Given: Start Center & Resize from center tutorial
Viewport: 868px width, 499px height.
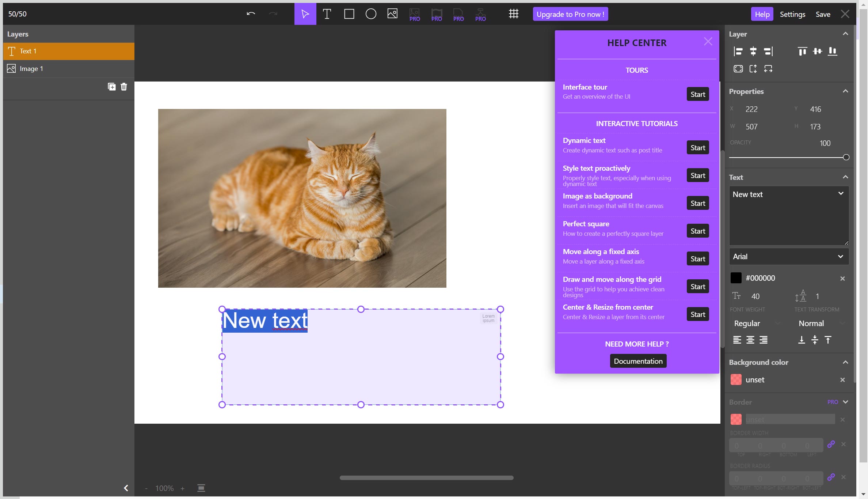Looking at the screenshot, I should point(698,314).
